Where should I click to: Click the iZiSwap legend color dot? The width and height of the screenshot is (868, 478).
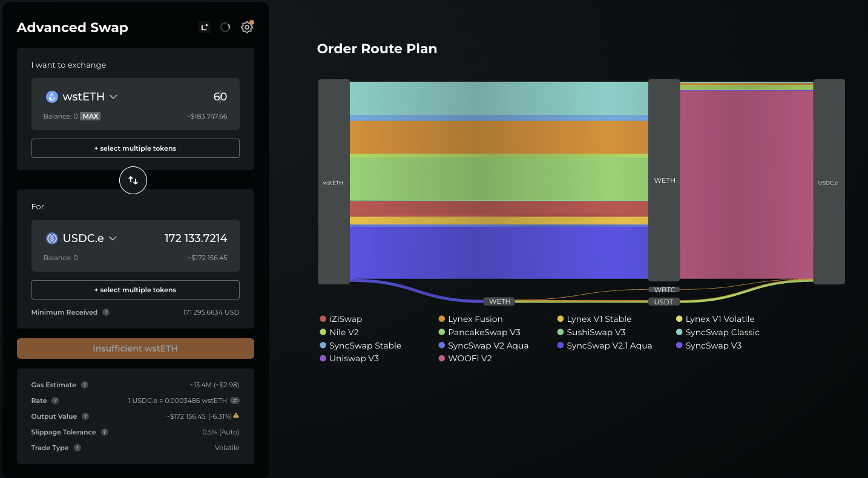(x=323, y=319)
